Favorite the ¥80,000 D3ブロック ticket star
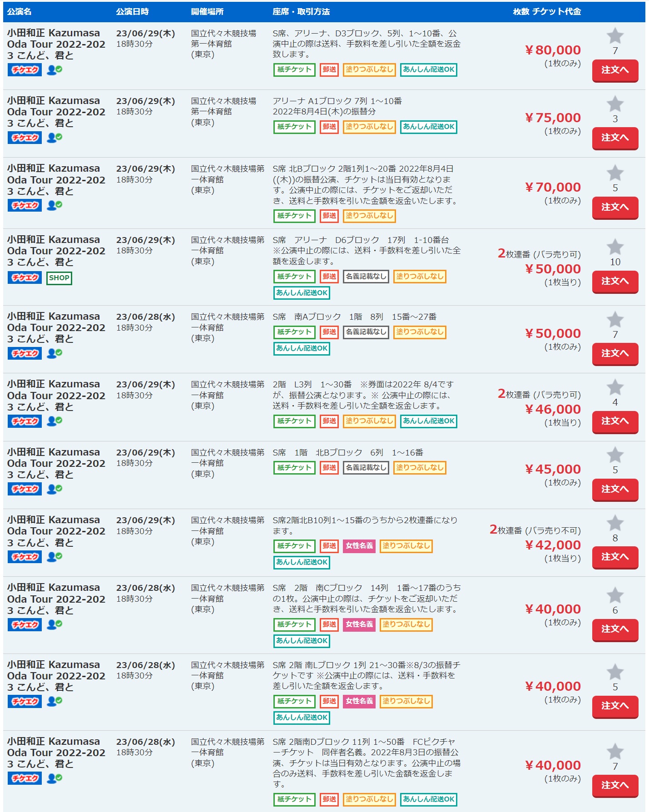Image resolution: width=649 pixels, height=812 pixels. [615, 36]
